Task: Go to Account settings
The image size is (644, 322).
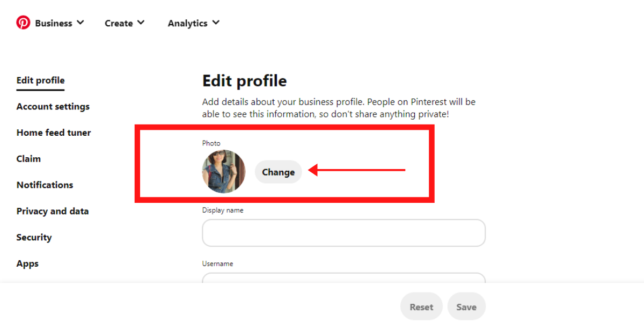Action: click(53, 106)
